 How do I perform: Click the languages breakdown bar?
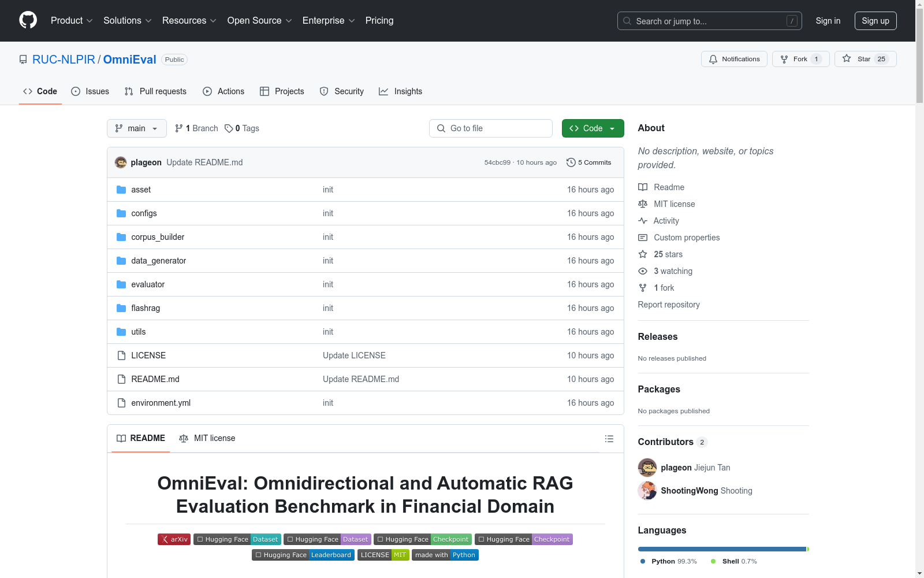[724, 549]
